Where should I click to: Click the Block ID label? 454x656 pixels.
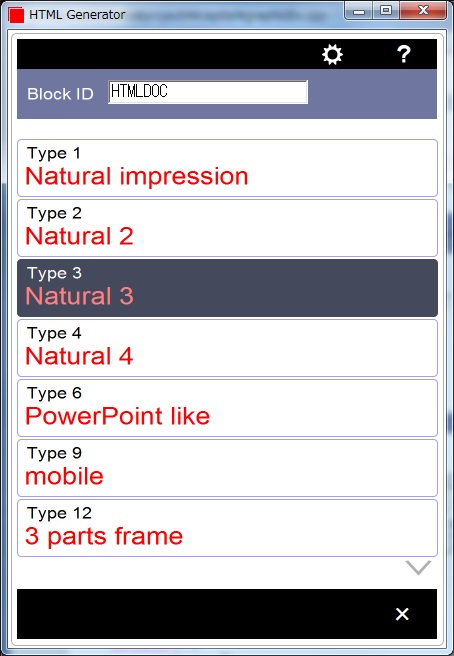click(x=60, y=94)
